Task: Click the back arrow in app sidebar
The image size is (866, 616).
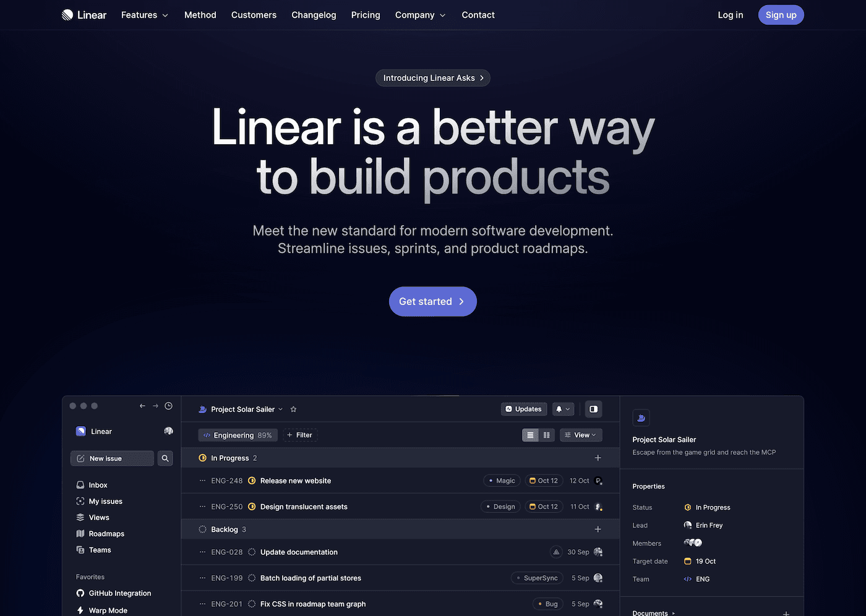Action: point(142,406)
